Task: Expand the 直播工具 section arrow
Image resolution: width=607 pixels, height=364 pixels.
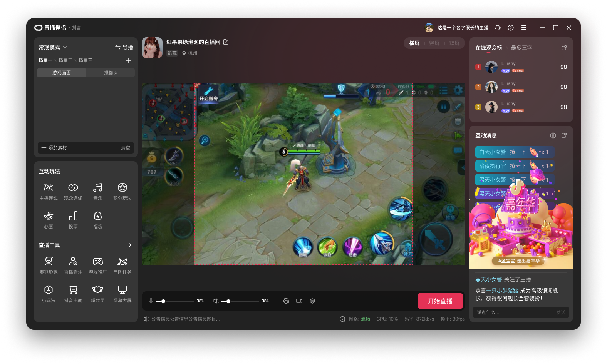Action: click(x=130, y=245)
